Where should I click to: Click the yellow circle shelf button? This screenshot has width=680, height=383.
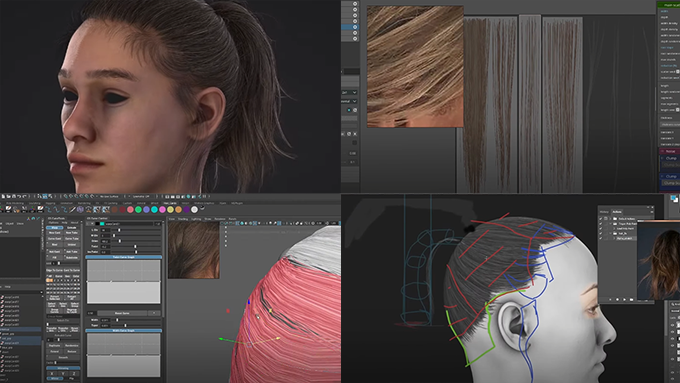click(170, 210)
